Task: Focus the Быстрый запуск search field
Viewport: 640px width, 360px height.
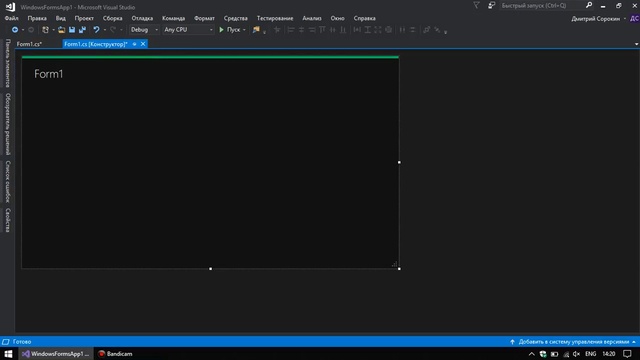Action: pos(542,5)
